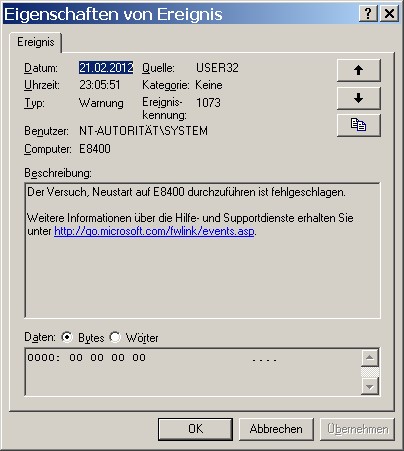Click the data box scroll down arrow

pos(370,386)
